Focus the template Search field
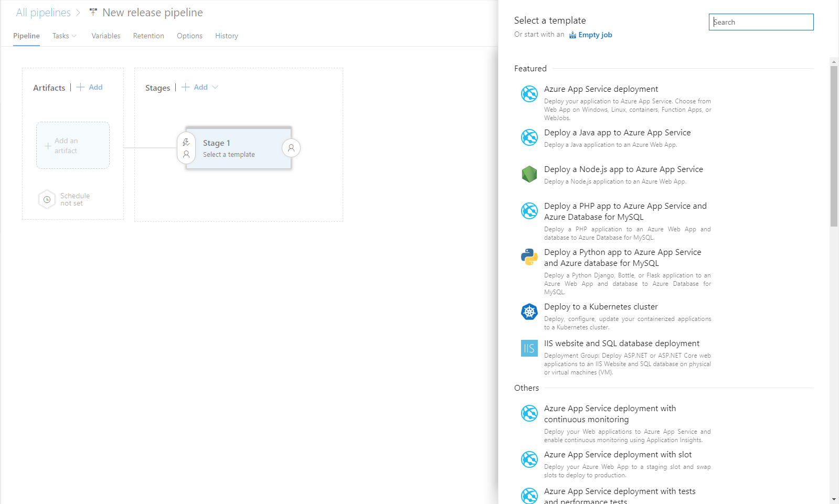 tap(761, 22)
